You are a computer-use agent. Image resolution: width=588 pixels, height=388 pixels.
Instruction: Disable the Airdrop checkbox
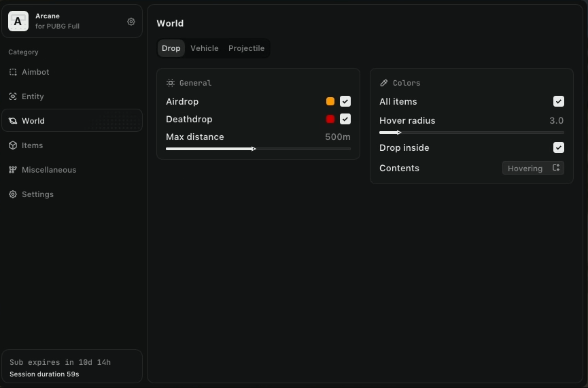(345, 101)
